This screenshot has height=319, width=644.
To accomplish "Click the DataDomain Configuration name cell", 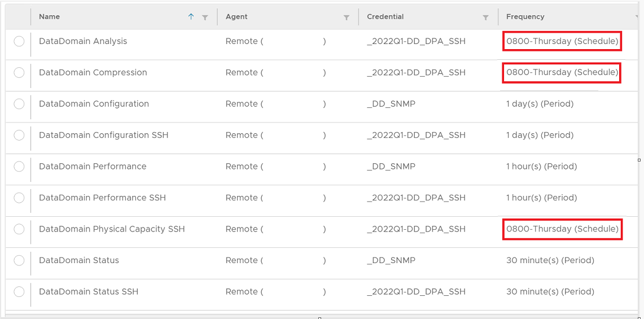I will pyautogui.click(x=94, y=104).
